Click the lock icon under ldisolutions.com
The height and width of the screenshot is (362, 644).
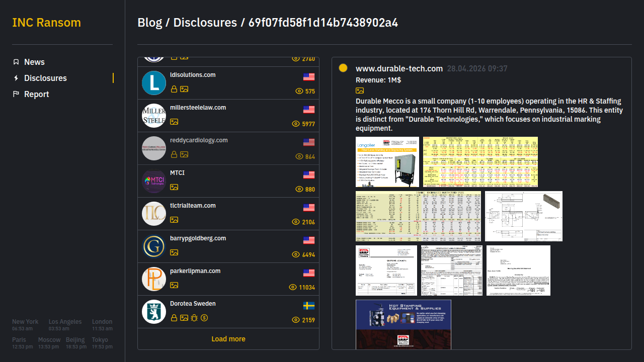pos(174,89)
